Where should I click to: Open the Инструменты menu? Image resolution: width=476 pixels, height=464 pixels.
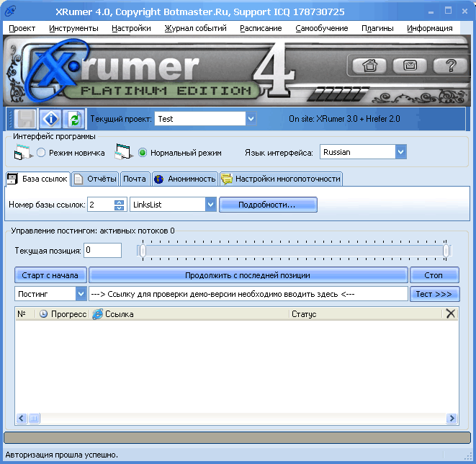click(73, 28)
